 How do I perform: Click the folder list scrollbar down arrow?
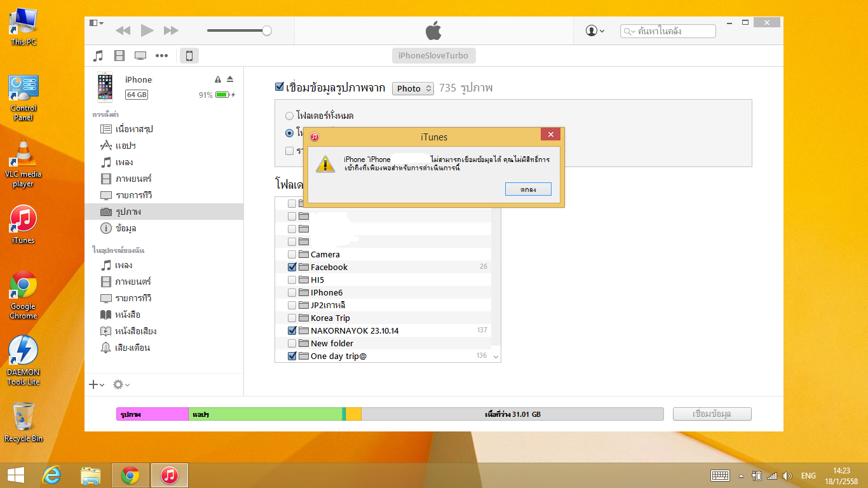click(x=496, y=356)
